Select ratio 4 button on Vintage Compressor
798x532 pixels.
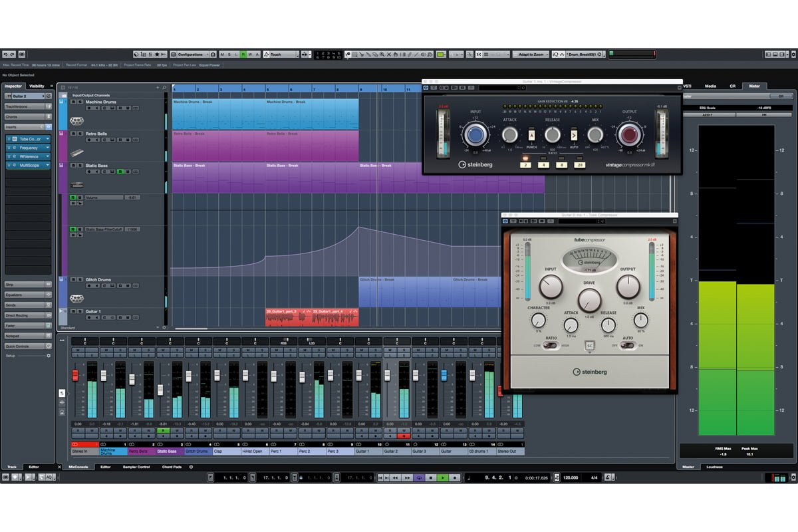tap(543, 165)
